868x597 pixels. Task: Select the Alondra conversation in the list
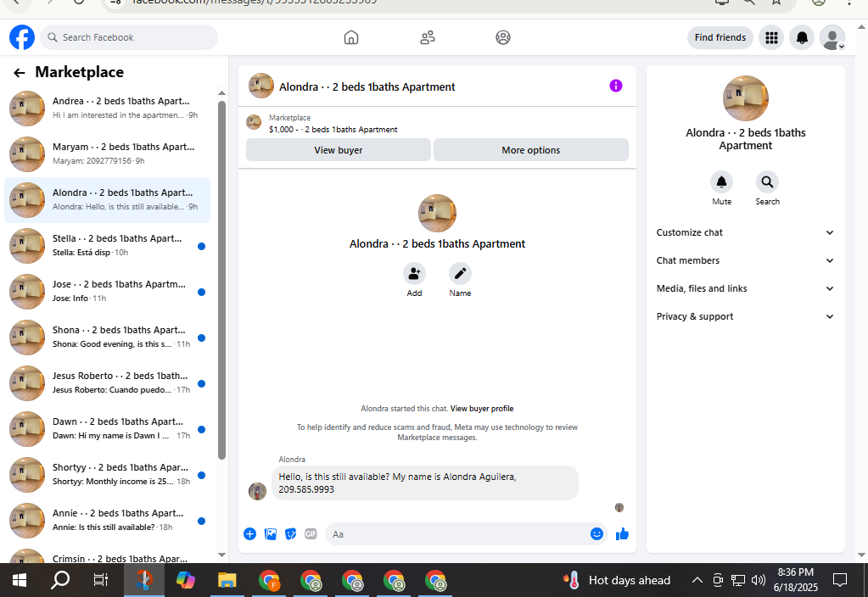(108, 200)
